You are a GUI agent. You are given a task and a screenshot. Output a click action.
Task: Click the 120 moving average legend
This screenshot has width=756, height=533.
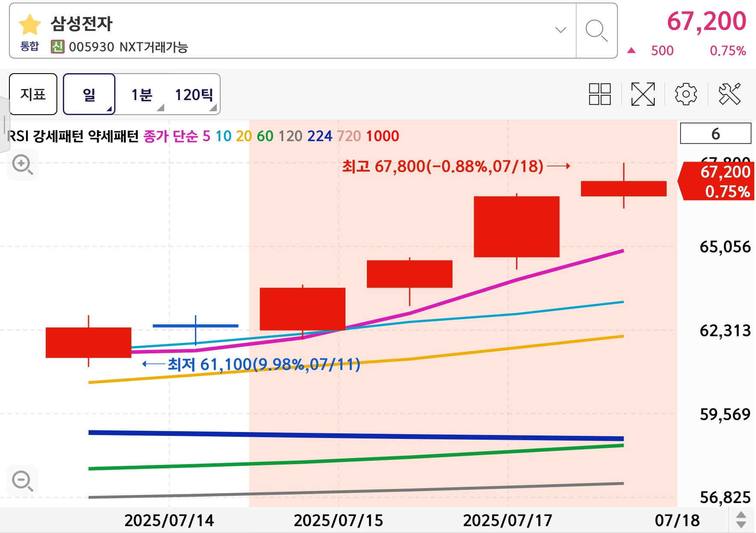[290, 136]
